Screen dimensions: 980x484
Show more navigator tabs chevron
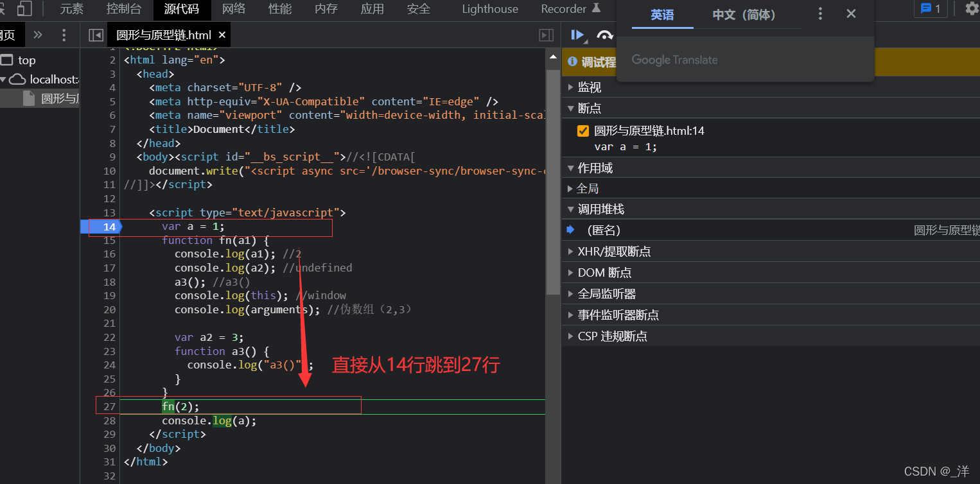coord(38,35)
